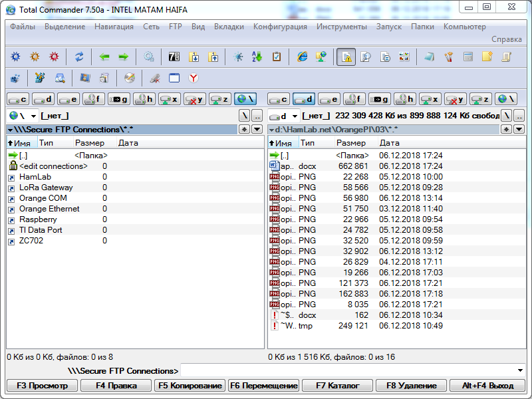
Task: Open the Инструменты menu
Action: tap(342, 27)
